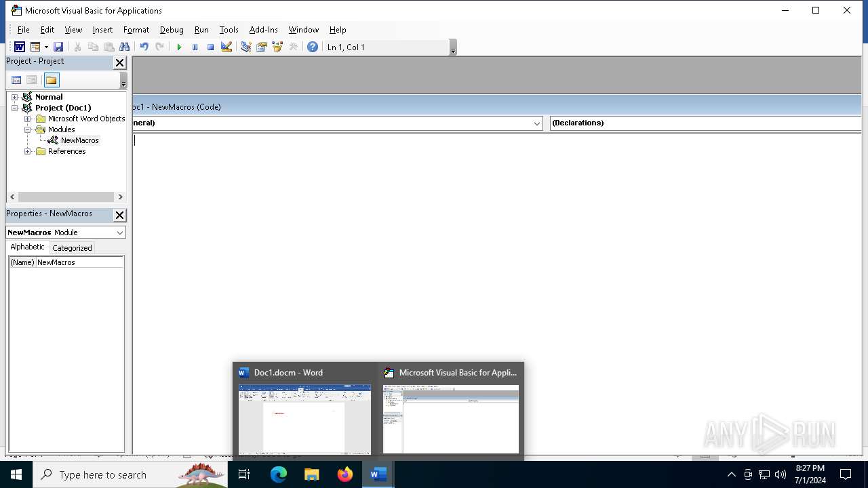The width and height of the screenshot is (868, 488).
Task: Expand Microsoft Word Objects folder
Action: click(28, 119)
